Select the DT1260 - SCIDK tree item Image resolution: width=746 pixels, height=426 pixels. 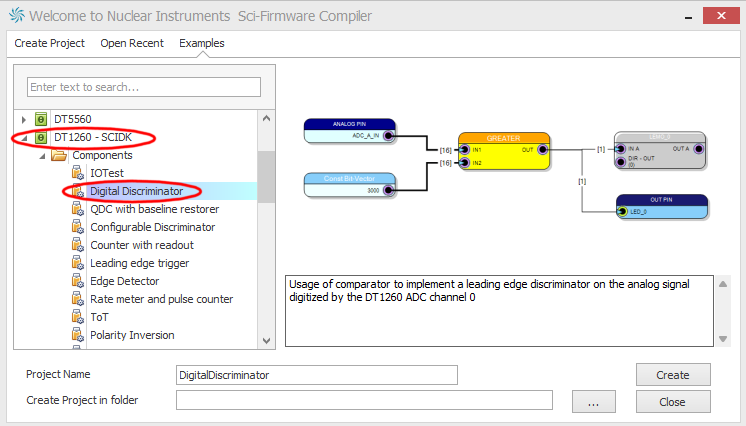click(93, 138)
